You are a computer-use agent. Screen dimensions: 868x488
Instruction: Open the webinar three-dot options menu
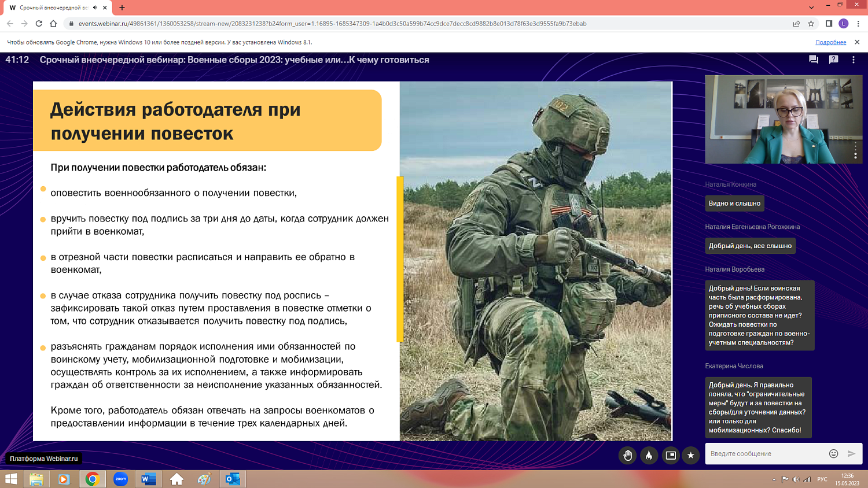point(853,60)
